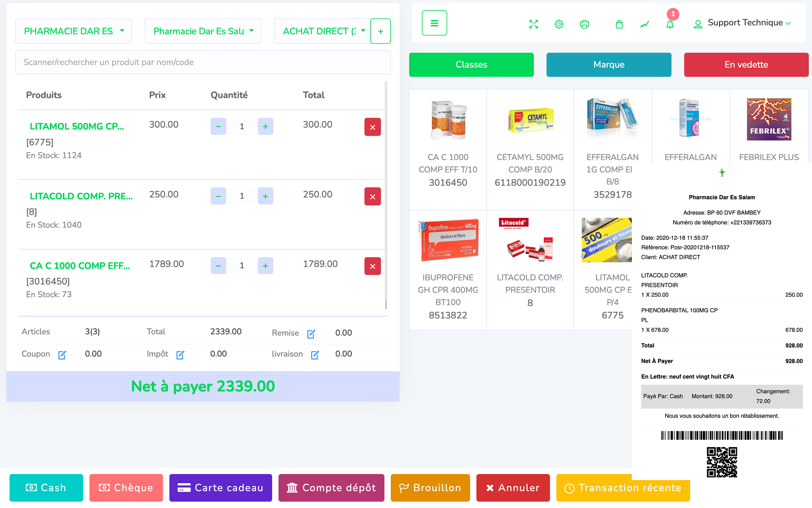Click the Articles count '3(3)'
This screenshot has height=508, width=812.
coord(92,331)
